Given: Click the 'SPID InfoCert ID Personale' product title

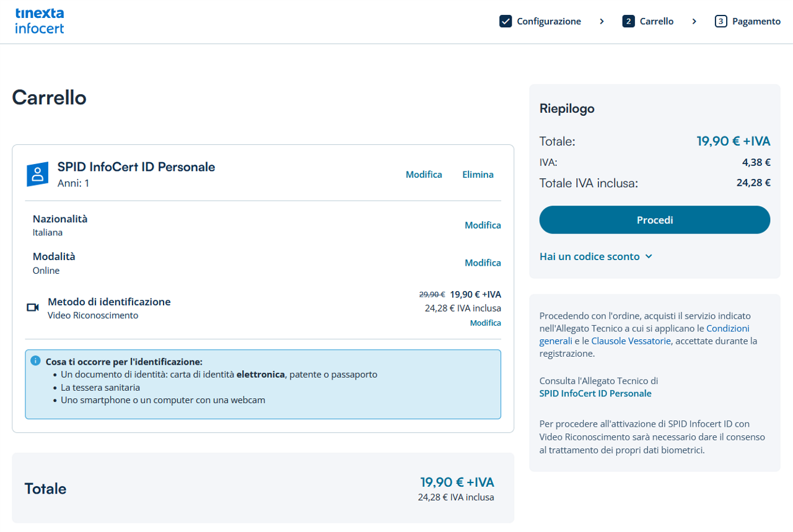Looking at the screenshot, I should click(x=136, y=167).
